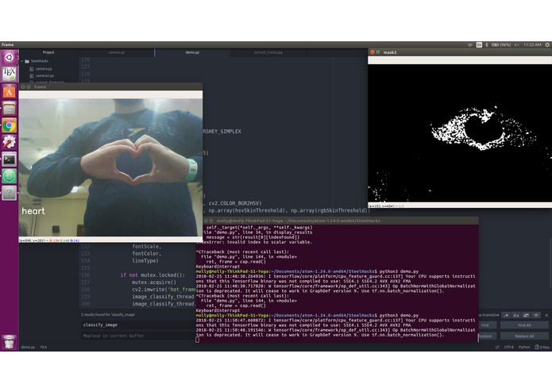Open the Trash in the dock

10,342
